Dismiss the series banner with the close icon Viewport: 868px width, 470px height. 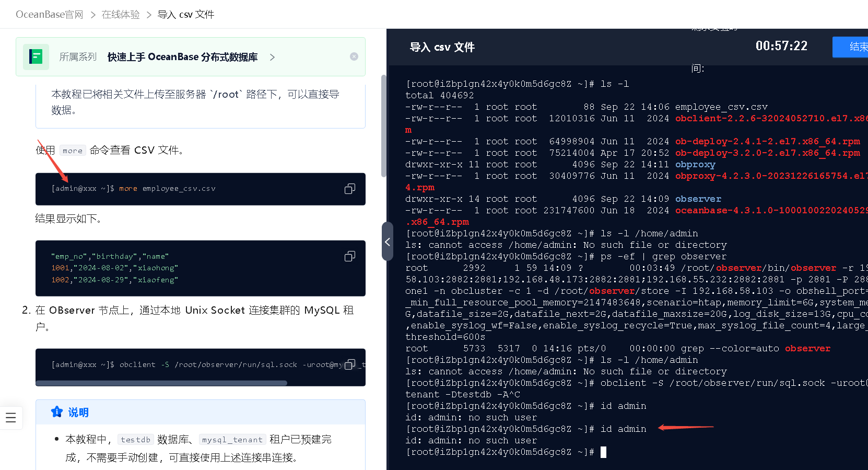(354, 56)
